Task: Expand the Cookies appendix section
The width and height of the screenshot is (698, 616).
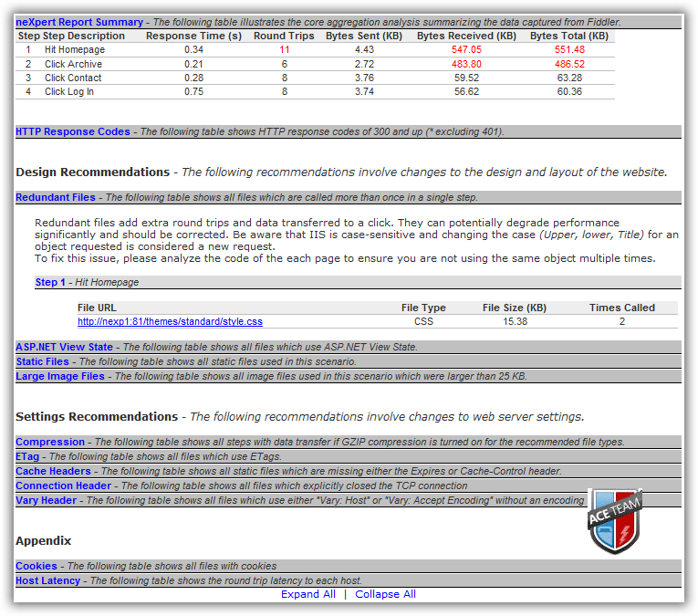Action: tap(36, 566)
